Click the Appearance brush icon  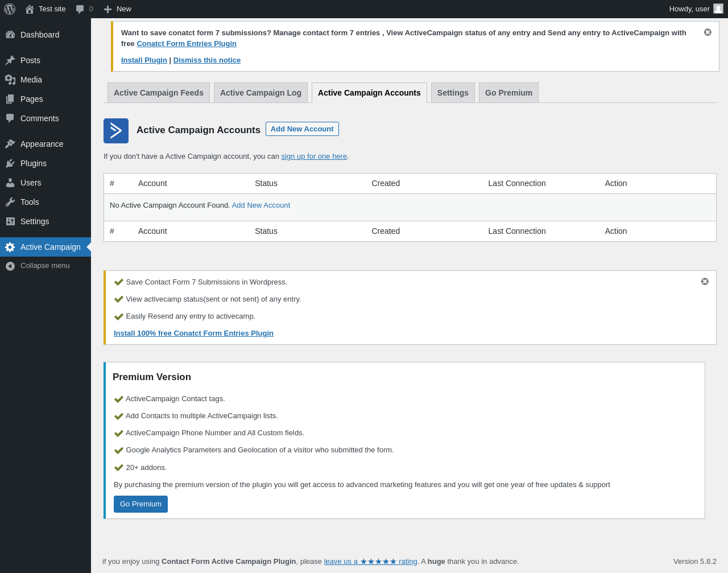[x=10, y=144]
